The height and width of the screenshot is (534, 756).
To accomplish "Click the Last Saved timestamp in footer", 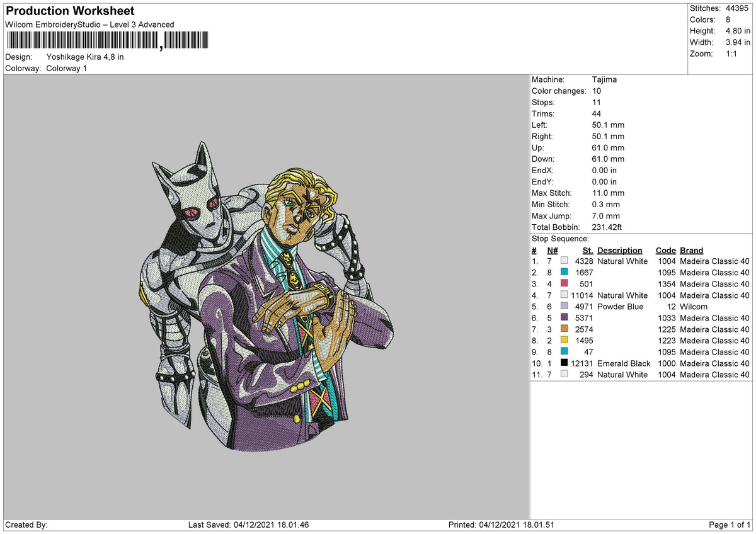I will tap(248, 525).
